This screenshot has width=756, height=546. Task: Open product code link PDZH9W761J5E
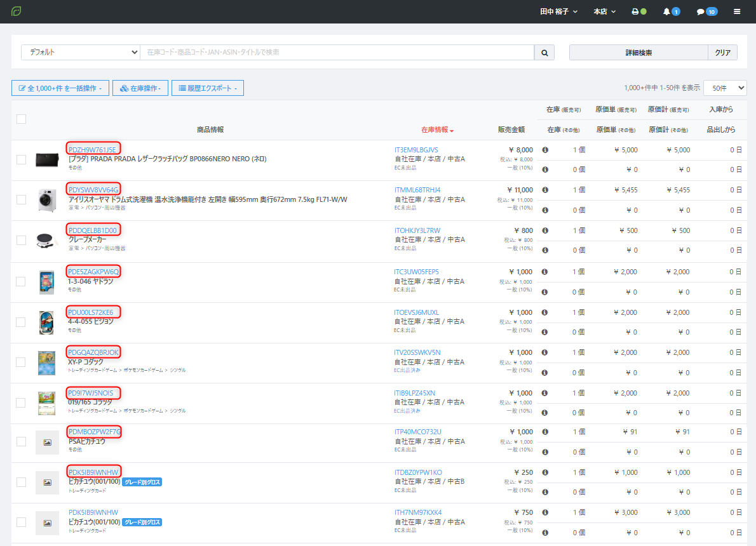click(x=93, y=149)
